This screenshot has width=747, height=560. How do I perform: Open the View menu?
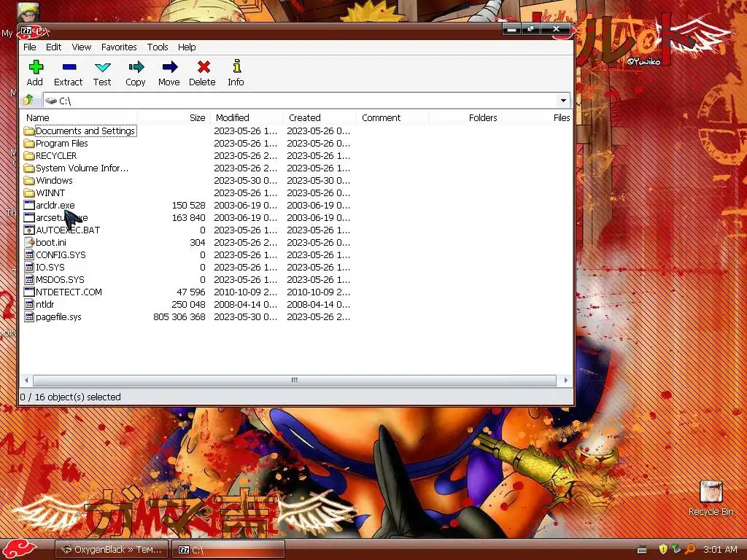82,47
